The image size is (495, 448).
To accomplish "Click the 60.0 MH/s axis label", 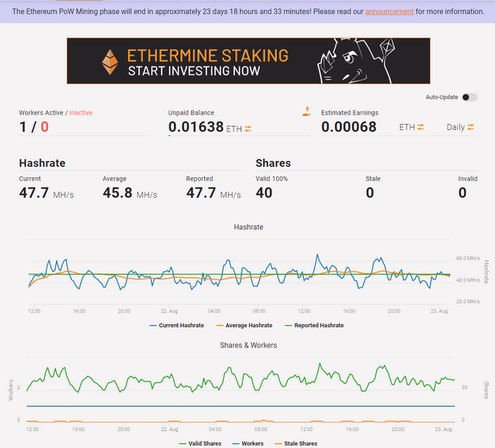I will pos(468,258).
